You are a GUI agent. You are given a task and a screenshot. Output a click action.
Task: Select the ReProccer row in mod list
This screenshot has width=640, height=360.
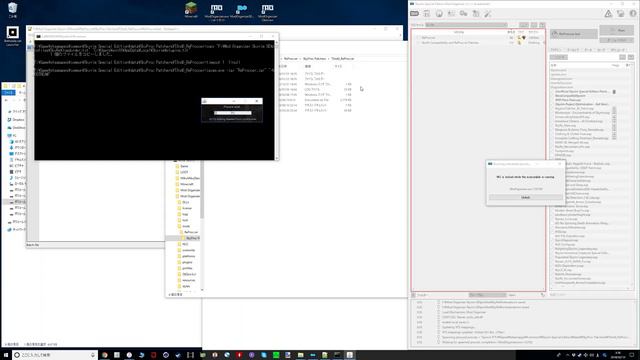click(478, 38)
